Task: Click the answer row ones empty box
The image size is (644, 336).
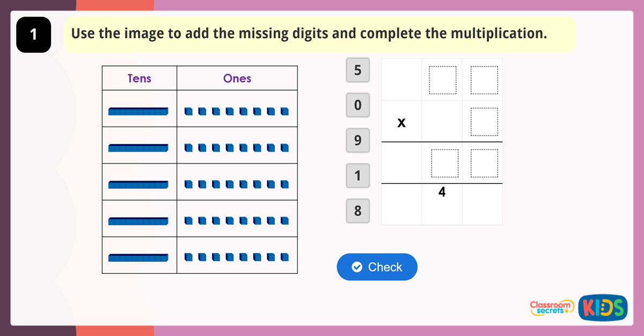Action: [484, 163]
